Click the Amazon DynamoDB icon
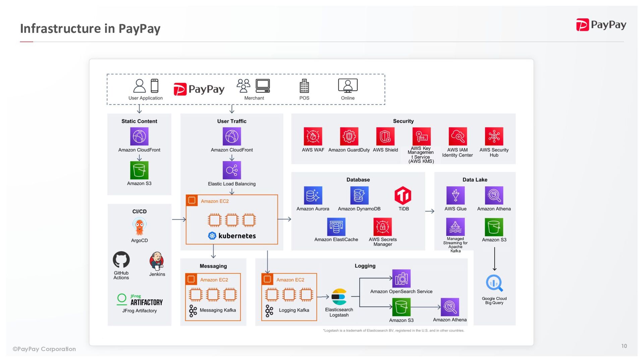Viewport: 644px width, 362px height. point(359,195)
